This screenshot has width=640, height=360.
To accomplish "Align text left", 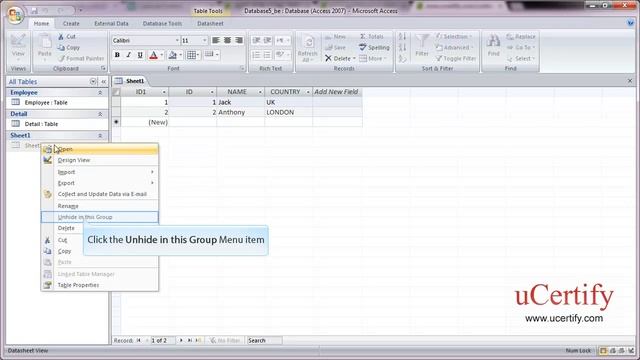I will pos(216,40).
